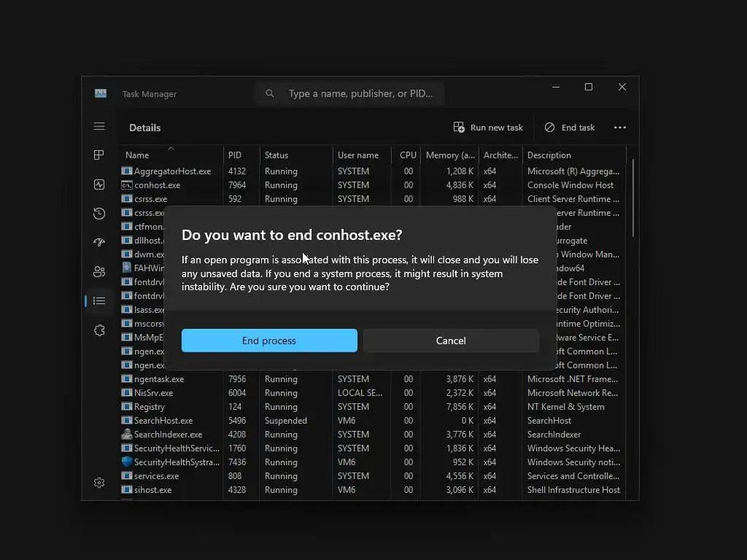This screenshot has height=560, width=747.
Task: Open the three-dot more options menu
Action: pyautogui.click(x=620, y=127)
